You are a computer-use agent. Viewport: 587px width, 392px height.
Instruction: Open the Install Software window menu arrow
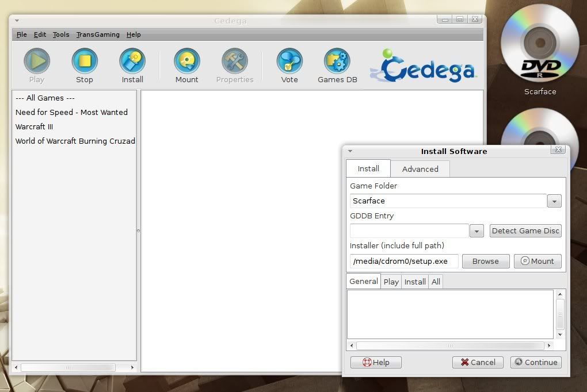click(x=350, y=151)
